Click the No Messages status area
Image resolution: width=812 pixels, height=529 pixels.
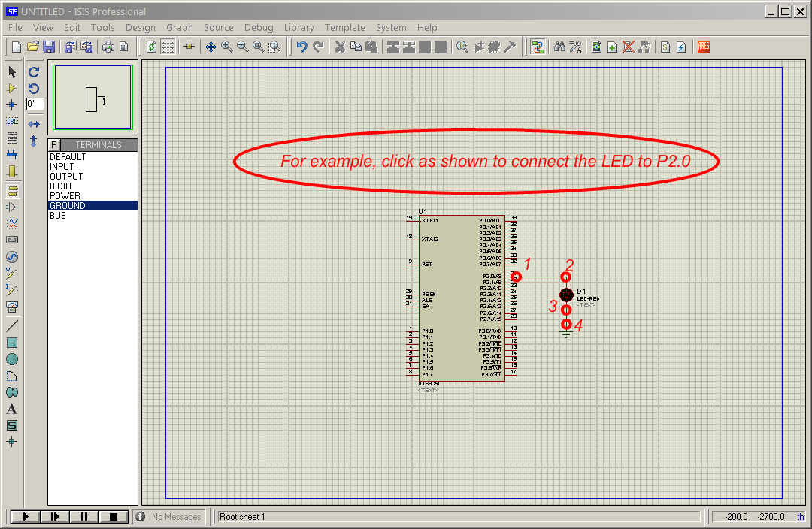coord(171,516)
